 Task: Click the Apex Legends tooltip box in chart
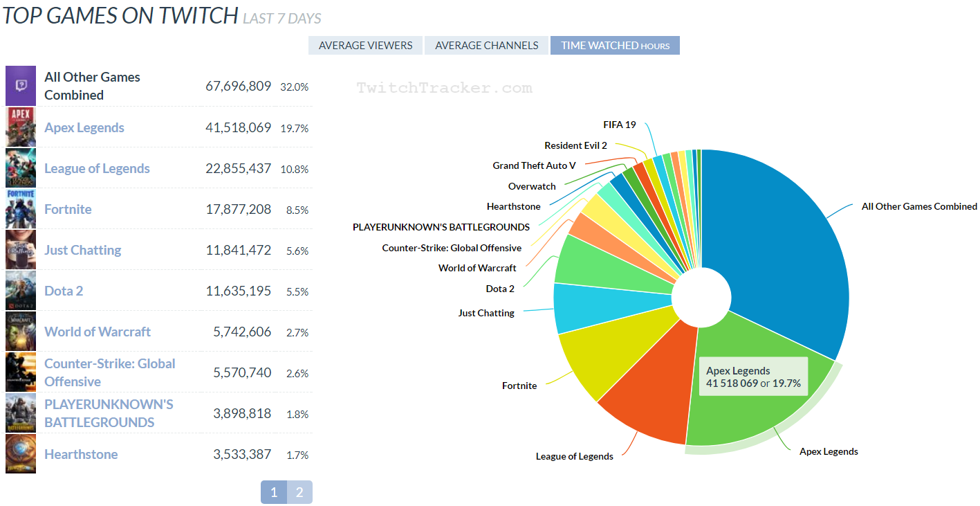pos(753,377)
